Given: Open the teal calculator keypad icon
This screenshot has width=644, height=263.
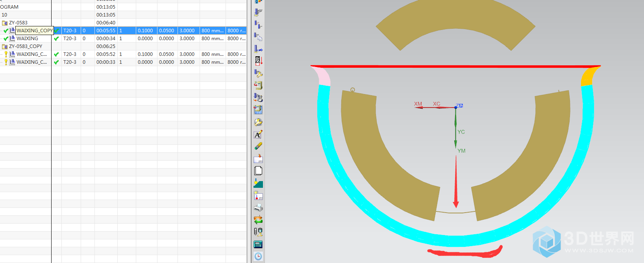Looking at the screenshot, I should point(258,244).
